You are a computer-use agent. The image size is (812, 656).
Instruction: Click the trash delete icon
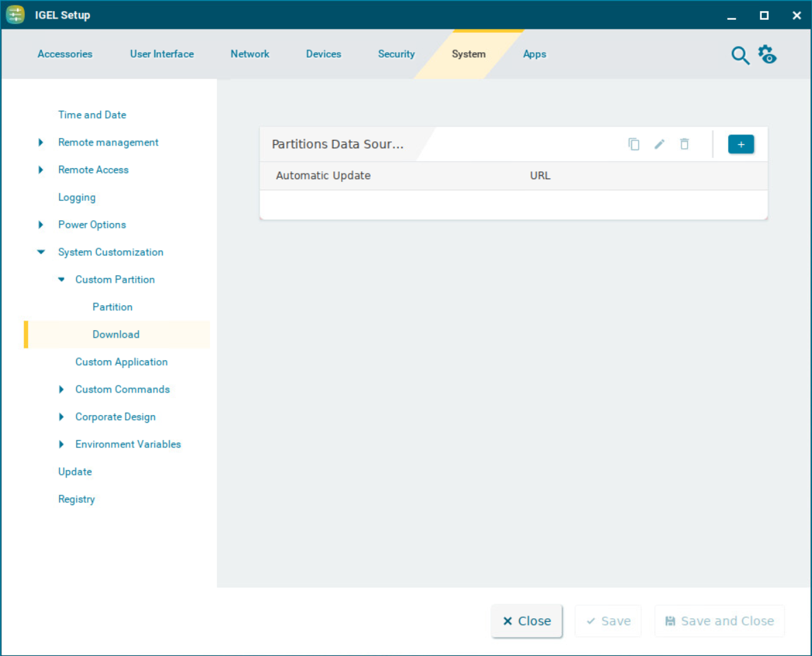(684, 144)
